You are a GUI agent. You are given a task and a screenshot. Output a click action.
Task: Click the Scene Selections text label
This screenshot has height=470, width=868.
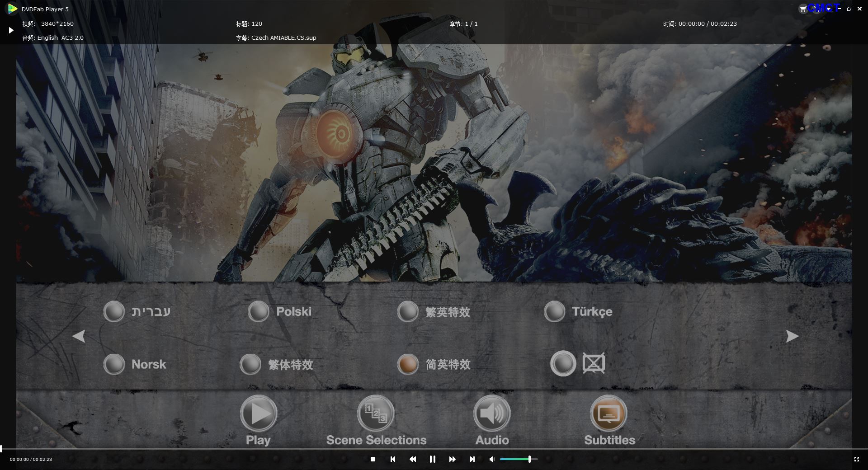click(x=376, y=440)
